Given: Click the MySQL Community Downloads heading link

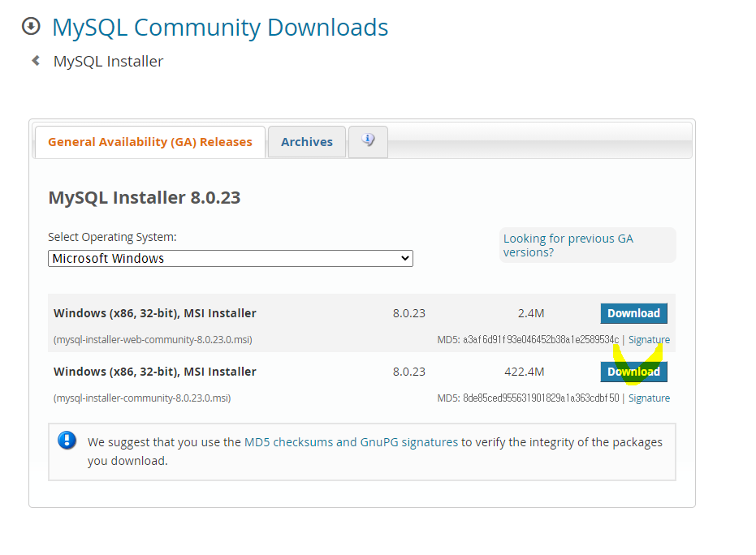Looking at the screenshot, I should 220,28.
